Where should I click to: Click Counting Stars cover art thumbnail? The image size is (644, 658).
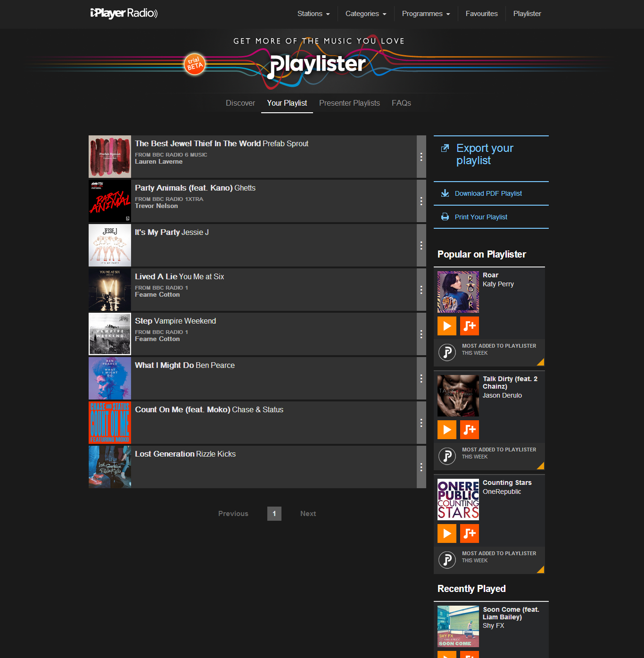coord(458,500)
